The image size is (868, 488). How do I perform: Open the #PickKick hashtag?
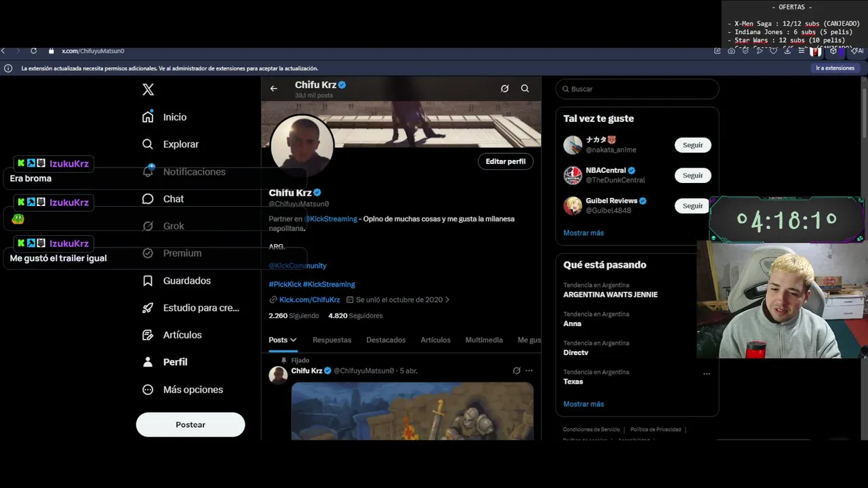285,284
